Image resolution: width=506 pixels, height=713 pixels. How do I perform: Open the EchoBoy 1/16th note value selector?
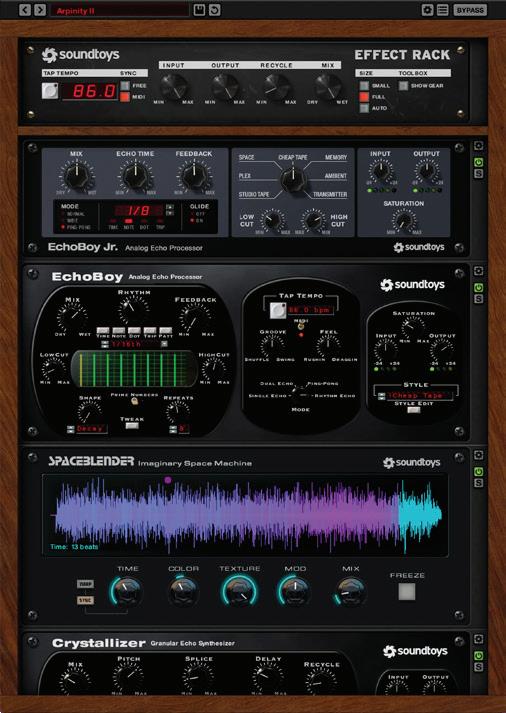tap(134, 344)
